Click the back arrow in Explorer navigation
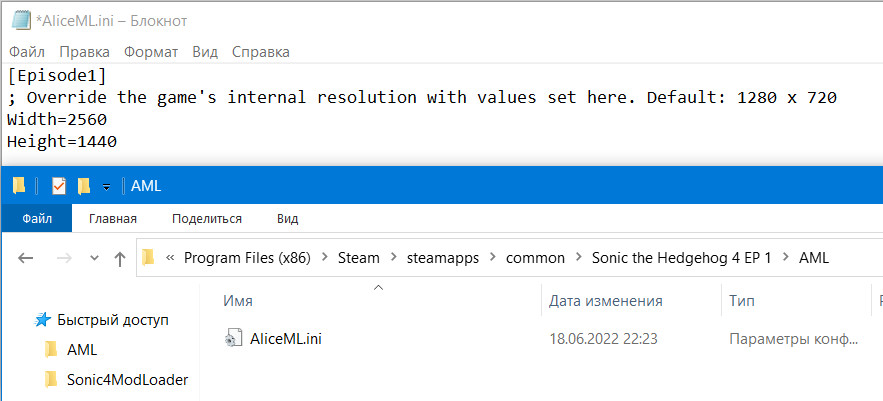 point(27,258)
